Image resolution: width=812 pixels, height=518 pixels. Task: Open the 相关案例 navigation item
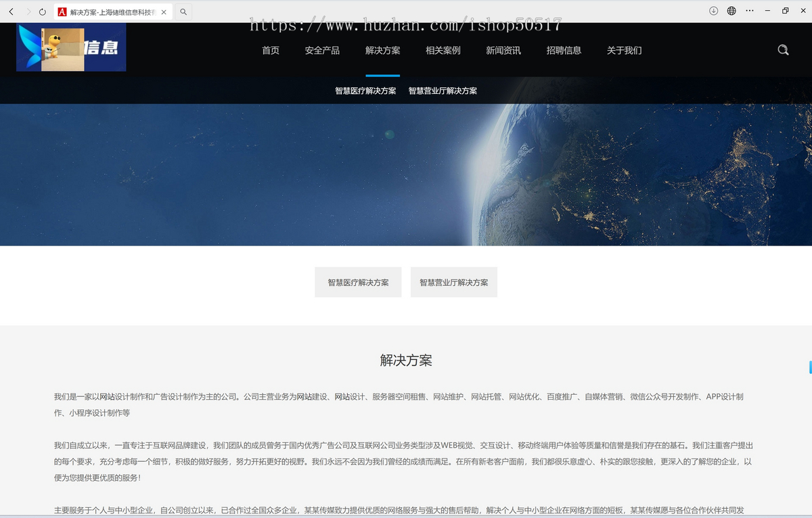(x=443, y=50)
